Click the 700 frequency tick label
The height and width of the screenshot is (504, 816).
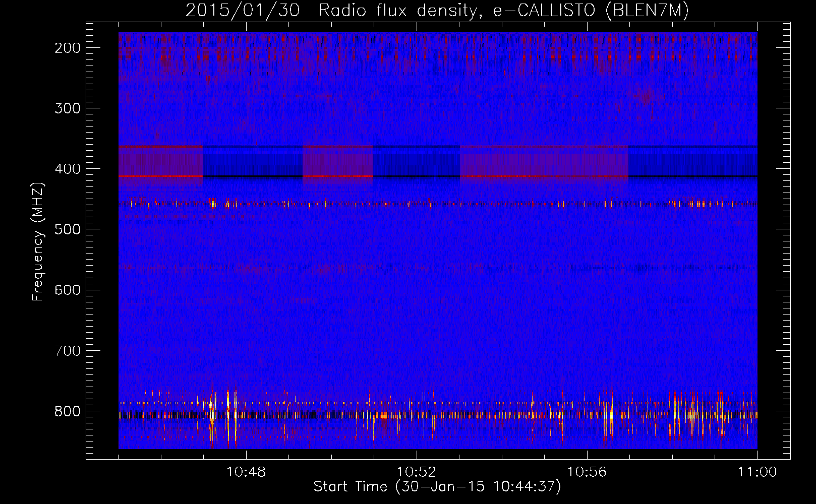point(68,350)
